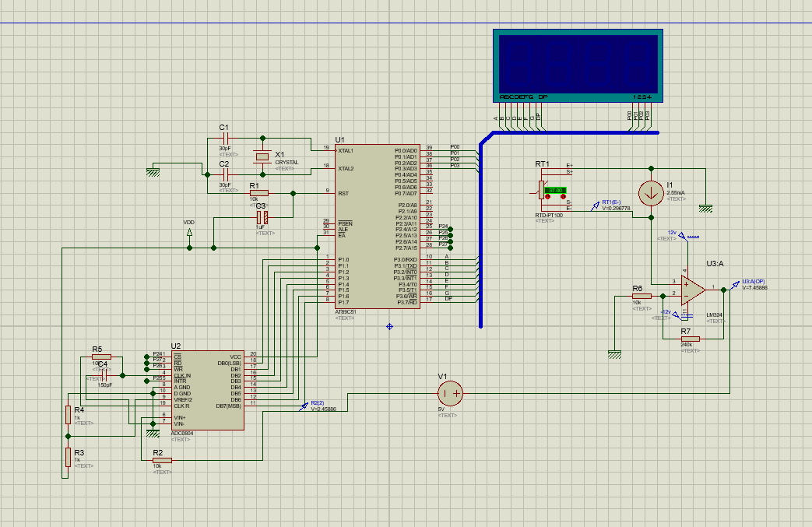Select the current source I1 symbol
This screenshot has height=527, width=812.
(x=649, y=192)
